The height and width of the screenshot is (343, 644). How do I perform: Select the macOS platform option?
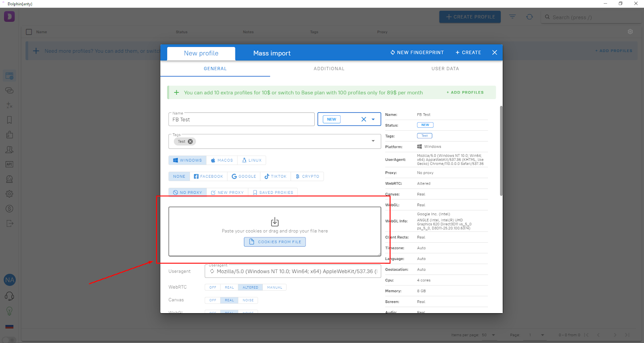[x=222, y=160]
